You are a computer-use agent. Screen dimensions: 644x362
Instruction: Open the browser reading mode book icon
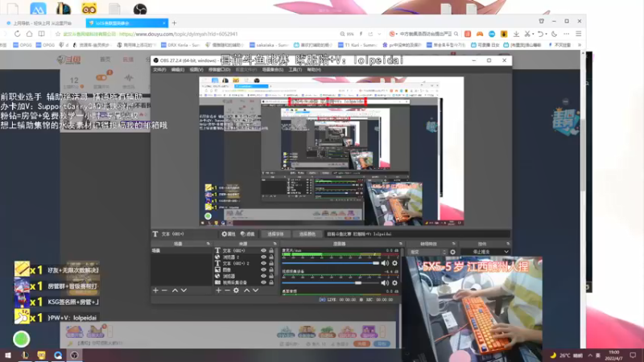point(42,34)
